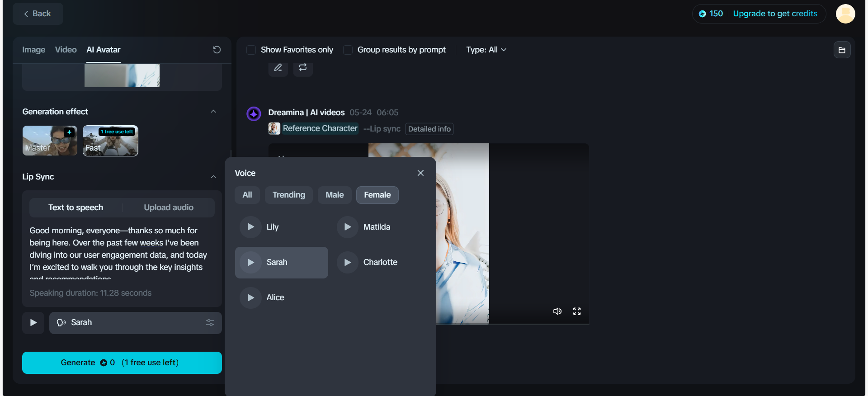This screenshot has height=396, width=868.
Task: Open the Type: All dropdown
Action: 486,50
